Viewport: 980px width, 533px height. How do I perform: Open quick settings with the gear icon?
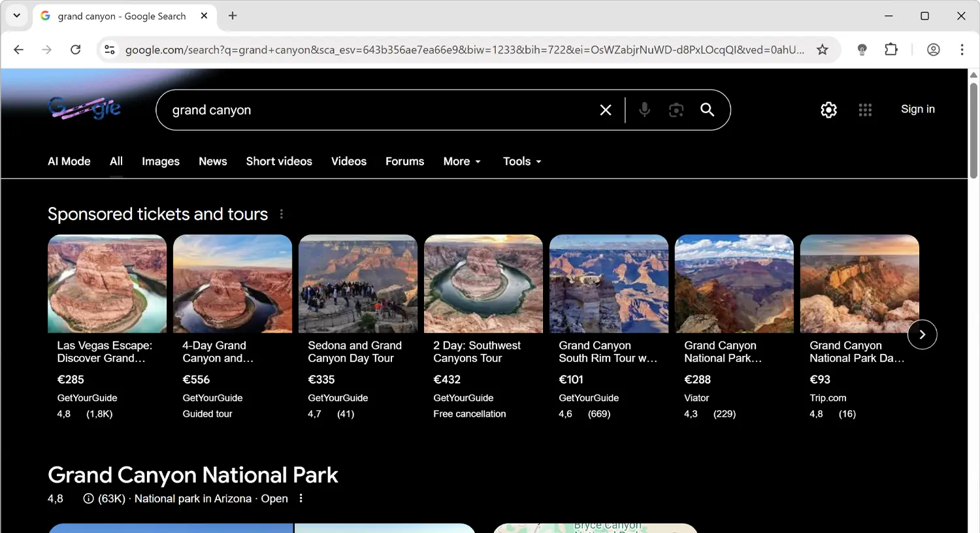click(x=828, y=110)
